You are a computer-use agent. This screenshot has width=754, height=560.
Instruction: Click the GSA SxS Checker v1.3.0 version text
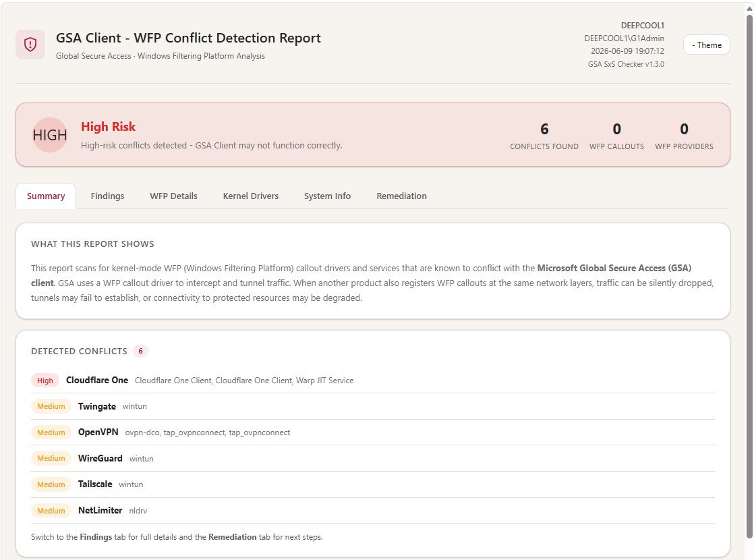626,64
